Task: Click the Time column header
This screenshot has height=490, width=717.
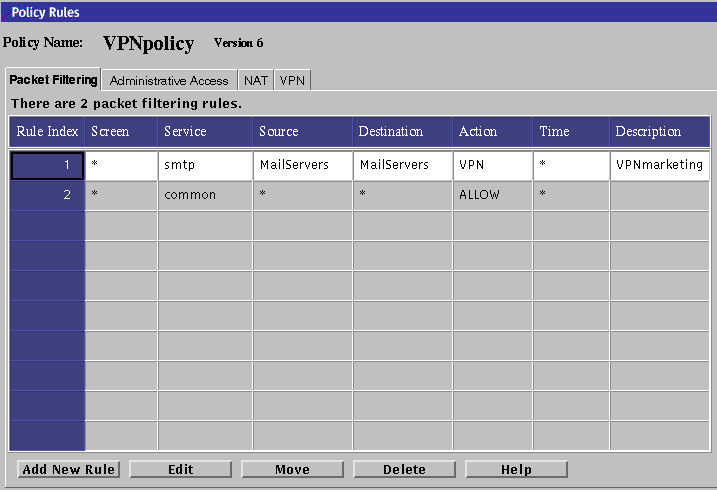Action: pyautogui.click(x=571, y=132)
